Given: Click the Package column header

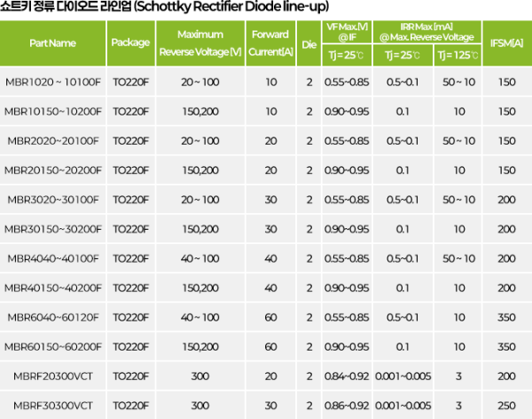Looking at the screenshot, I should pyautogui.click(x=130, y=43).
